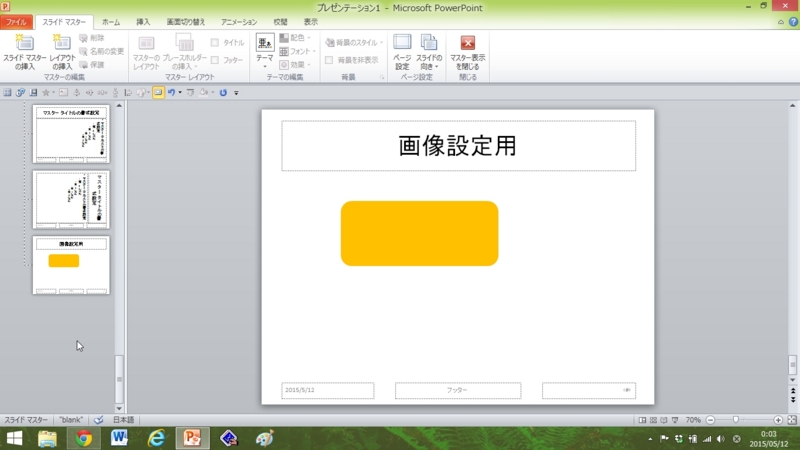
Task: Click the 70% zoom level
Action: [x=693, y=420]
